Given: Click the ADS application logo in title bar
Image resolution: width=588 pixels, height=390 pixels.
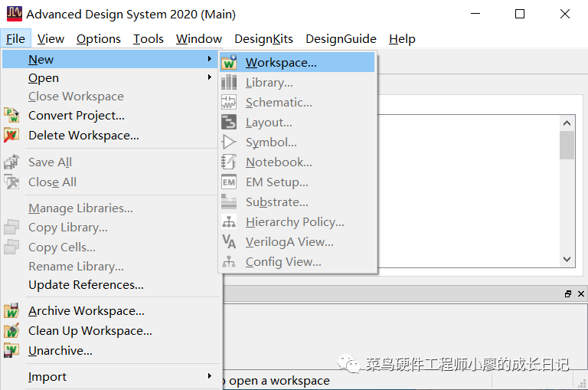Looking at the screenshot, I should (x=15, y=14).
